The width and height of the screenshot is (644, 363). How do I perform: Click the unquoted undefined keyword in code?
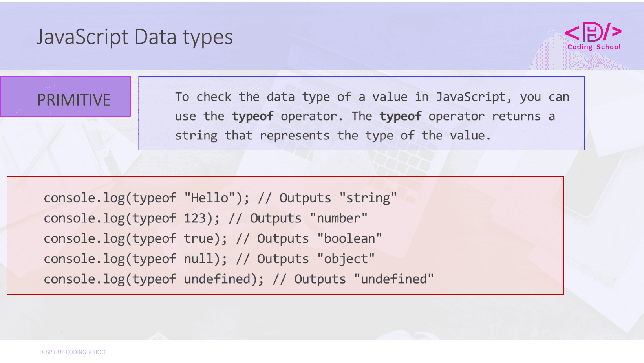click(217, 279)
